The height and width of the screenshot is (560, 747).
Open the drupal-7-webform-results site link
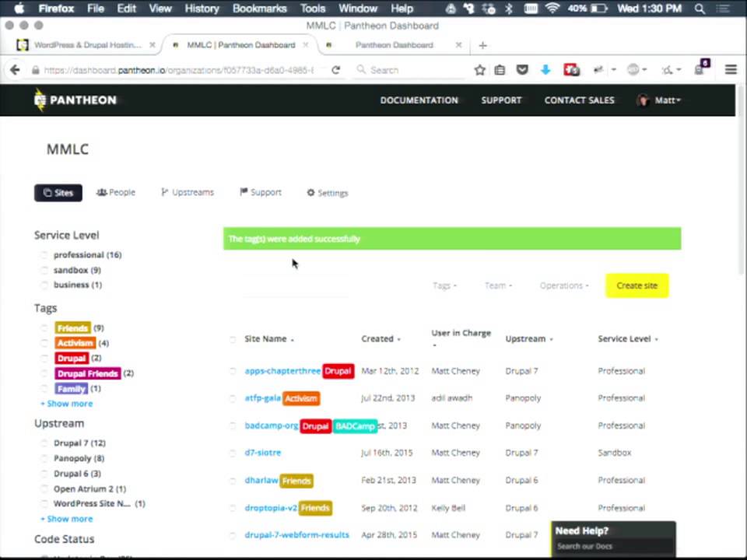(296, 535)
